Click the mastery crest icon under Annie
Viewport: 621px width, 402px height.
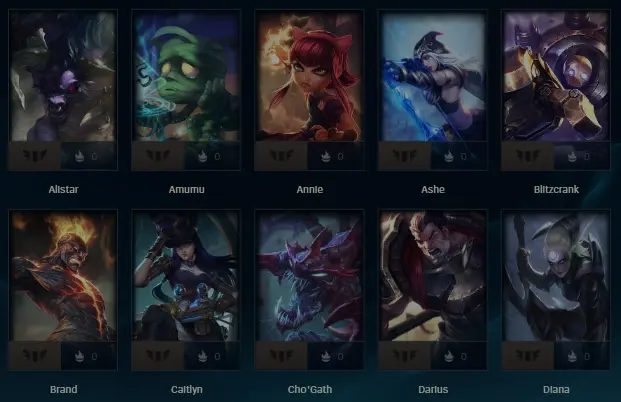pyautogui.click(x=281, y=156)
